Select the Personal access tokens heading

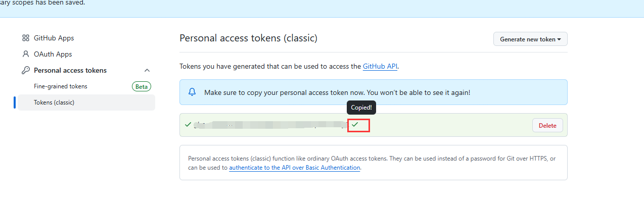click(x=70, y=70)
